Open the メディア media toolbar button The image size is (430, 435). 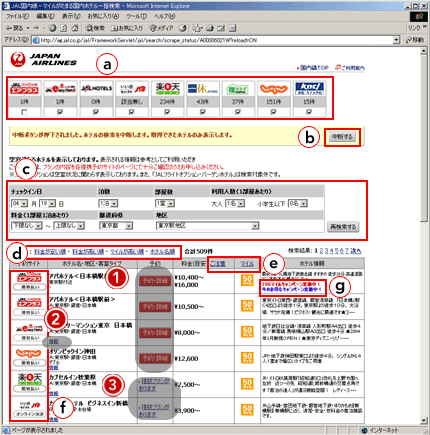[x=161, y=28]
